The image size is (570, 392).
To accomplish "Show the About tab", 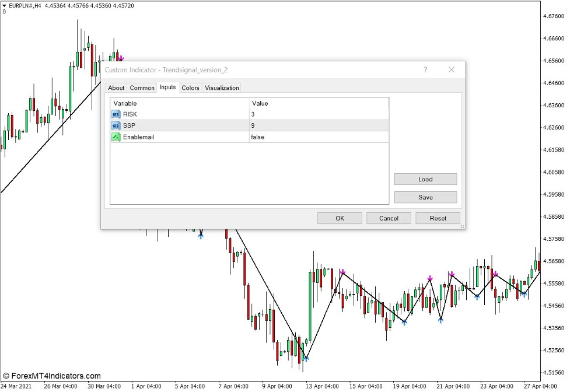I will (116, 88).
